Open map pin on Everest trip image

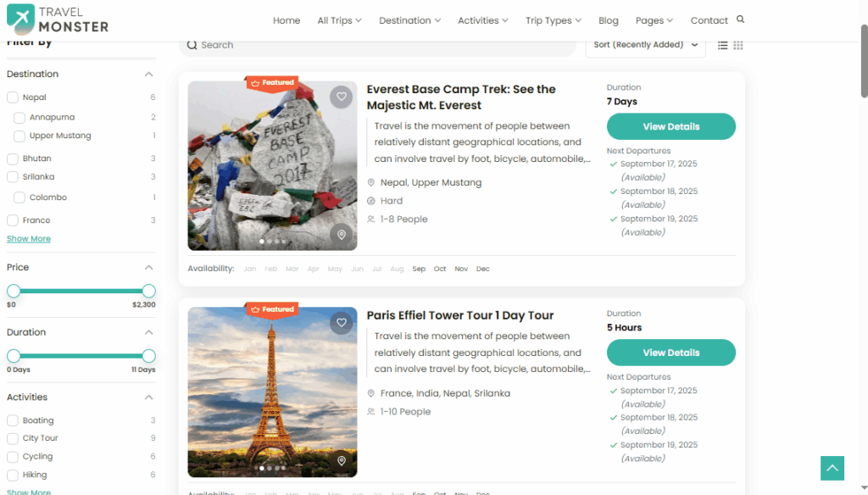[x=341, y=235]
